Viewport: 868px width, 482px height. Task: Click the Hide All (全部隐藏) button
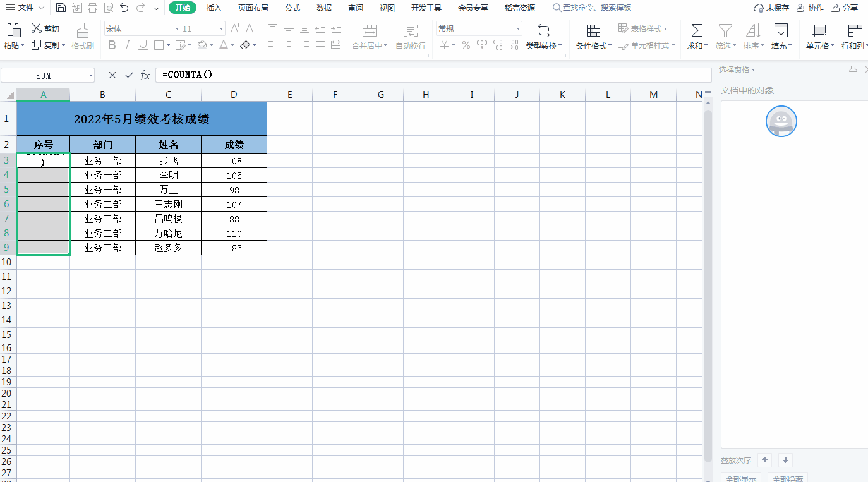tap(788, 478)
